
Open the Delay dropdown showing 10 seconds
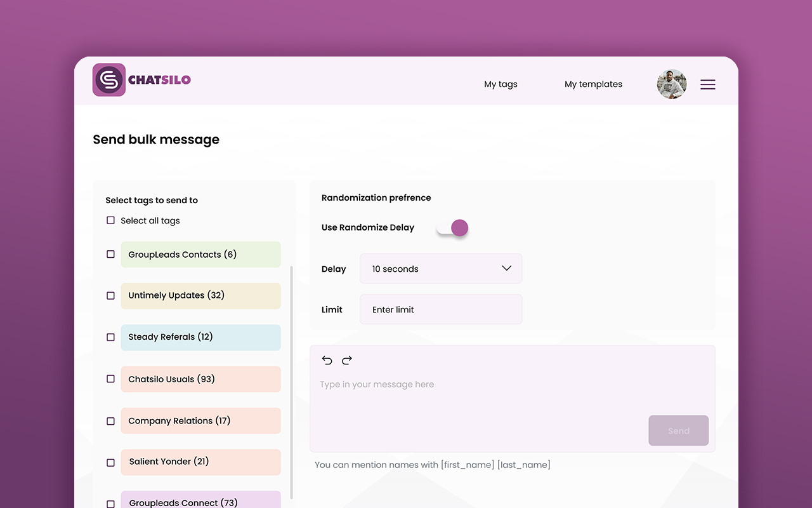pyautogui.click(x=441, y=269)
